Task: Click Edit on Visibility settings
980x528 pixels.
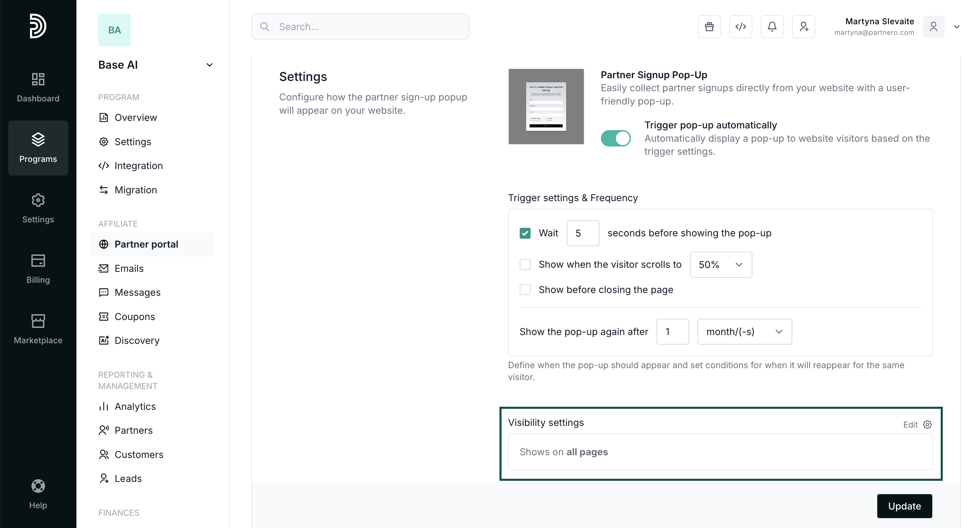Action: 917,425
